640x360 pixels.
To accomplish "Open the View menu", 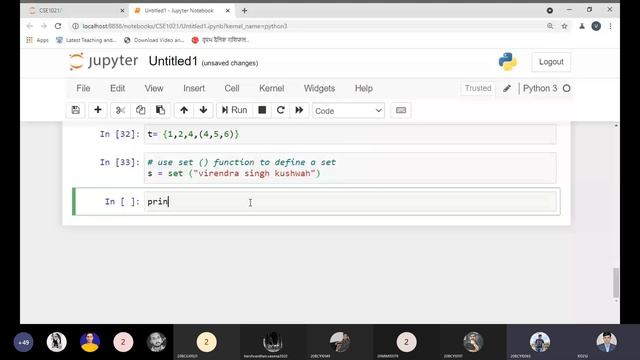I will (154, 88).
